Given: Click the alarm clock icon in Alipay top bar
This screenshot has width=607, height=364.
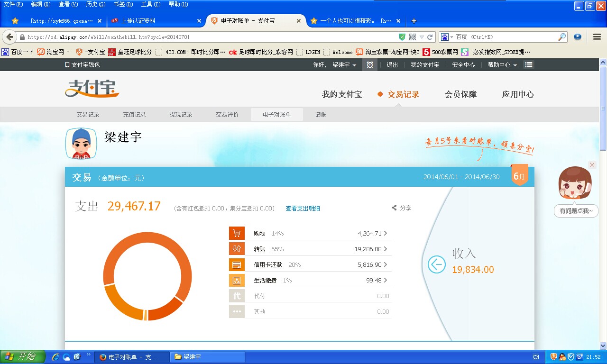Looking at the screenshot, I should pos(370,65).
